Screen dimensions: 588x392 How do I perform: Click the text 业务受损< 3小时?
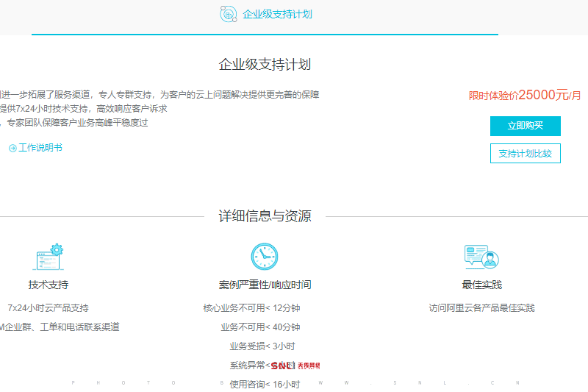point(262,346)
